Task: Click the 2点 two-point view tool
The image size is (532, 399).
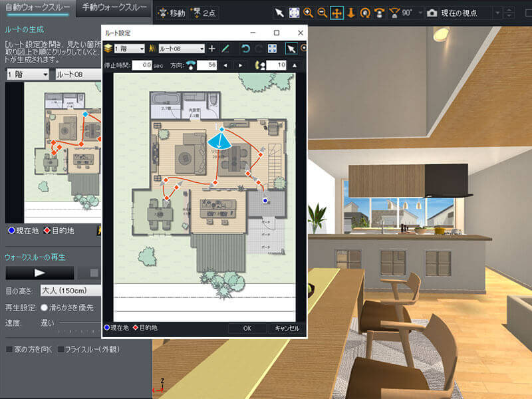Action: click(205, 13)
